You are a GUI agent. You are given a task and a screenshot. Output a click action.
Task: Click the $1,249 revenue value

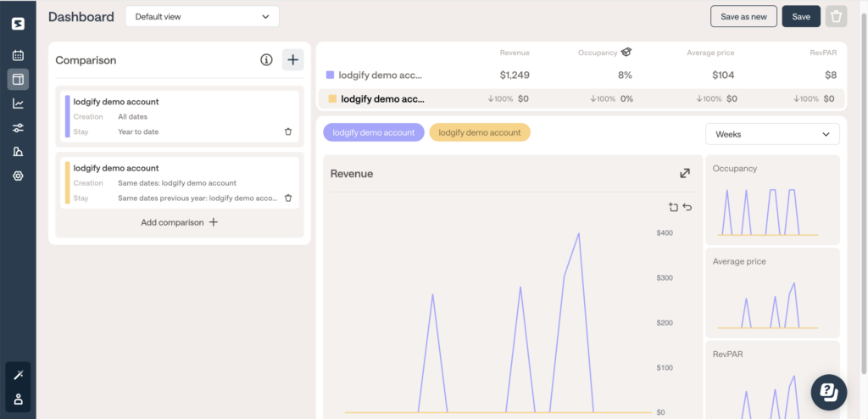514,75
